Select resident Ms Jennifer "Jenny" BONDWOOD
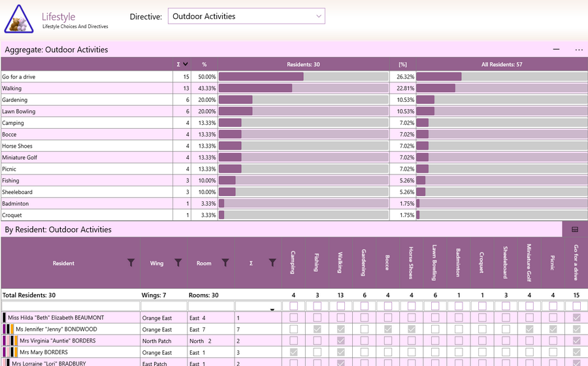The width and height of the screenshot is (588, 366). 56,329
